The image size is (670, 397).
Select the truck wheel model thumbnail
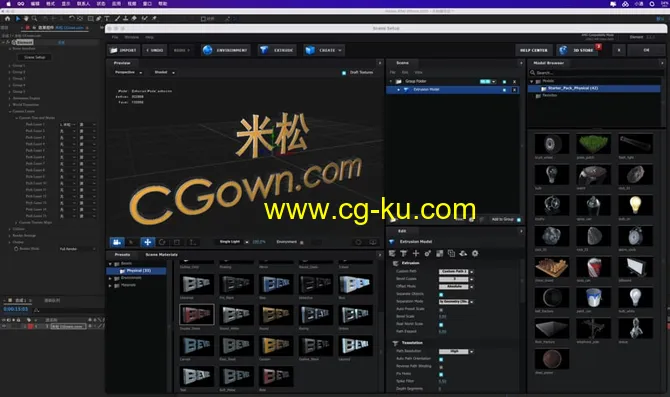(x=552, y=144)
